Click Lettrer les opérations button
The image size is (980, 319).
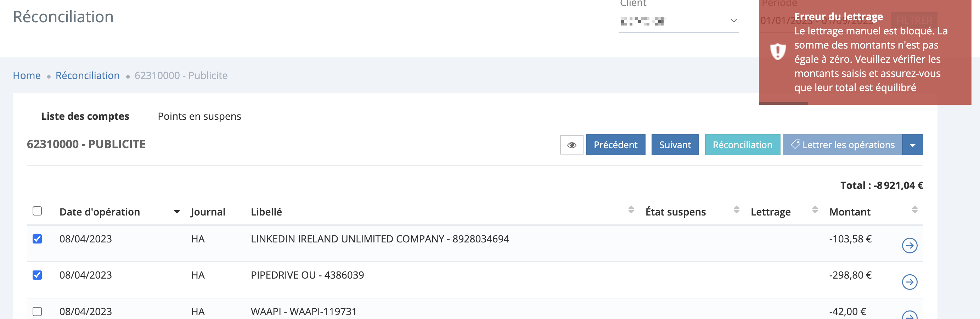pyautogui.click(x=842, y=145)
